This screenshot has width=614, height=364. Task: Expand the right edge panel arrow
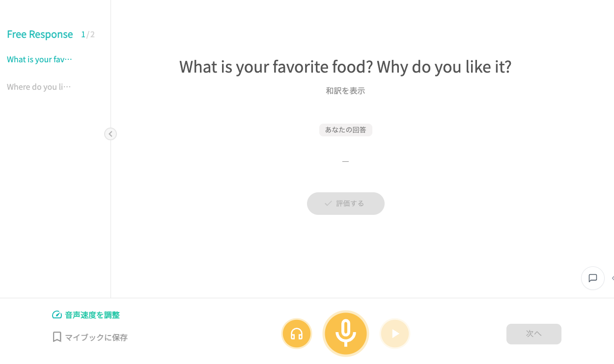612,278
